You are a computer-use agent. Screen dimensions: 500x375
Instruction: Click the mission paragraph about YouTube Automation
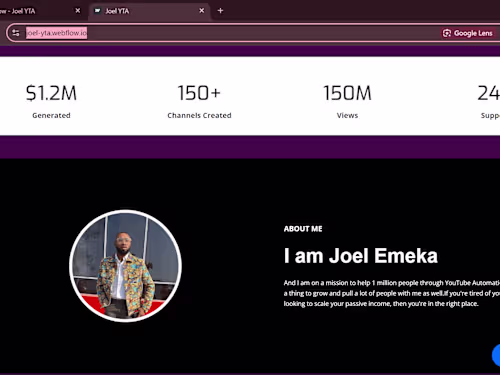pyautogui.click(x=392, y=293)
